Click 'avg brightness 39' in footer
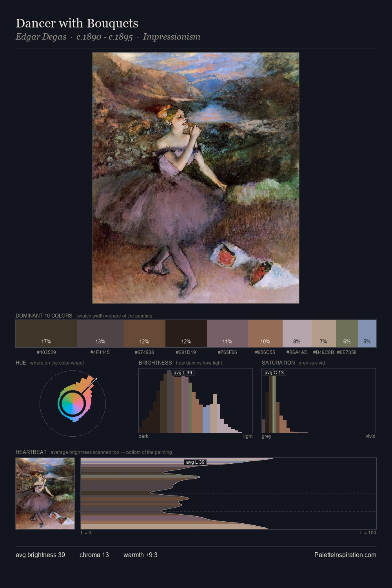 [x=40, y=555]
